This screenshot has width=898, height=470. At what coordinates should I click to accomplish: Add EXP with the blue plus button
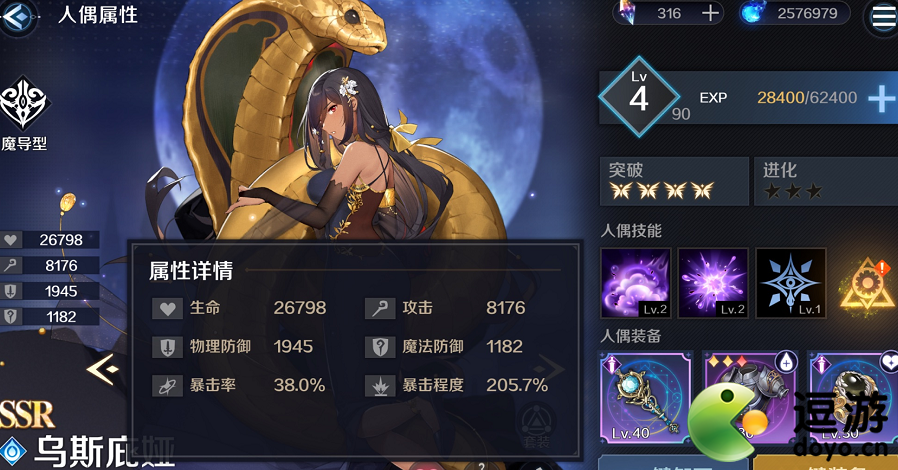[x=881, y=98]
